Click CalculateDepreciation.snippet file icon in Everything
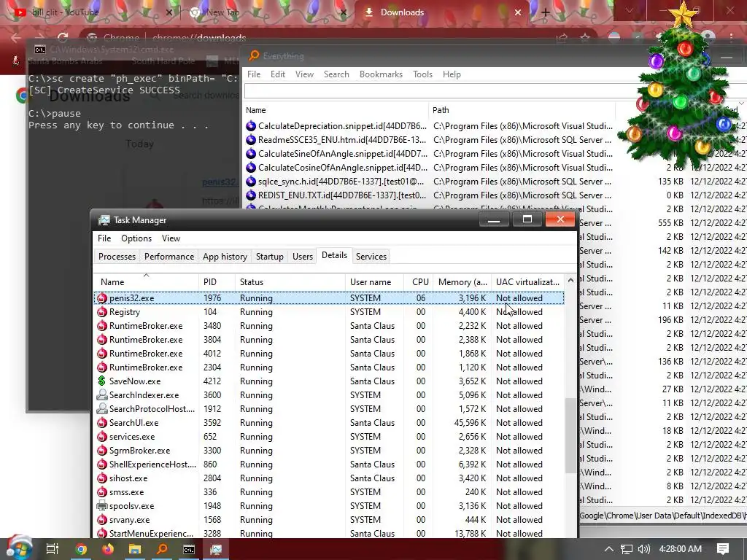 click(x=251, y=125)
